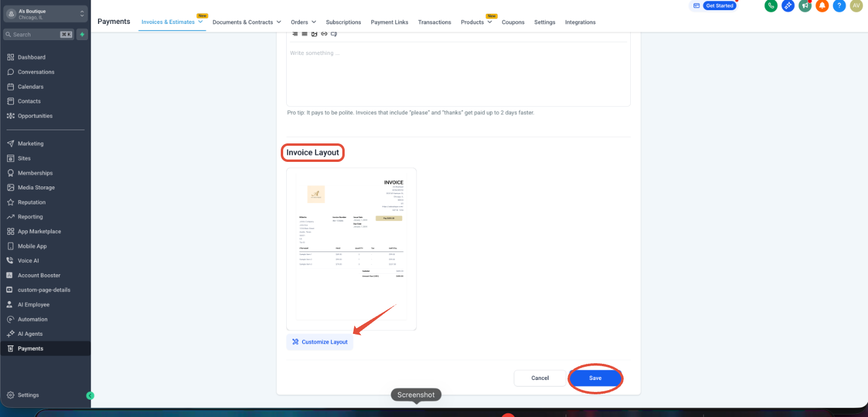Open the bell notifications icon

[x=822, y=5]
